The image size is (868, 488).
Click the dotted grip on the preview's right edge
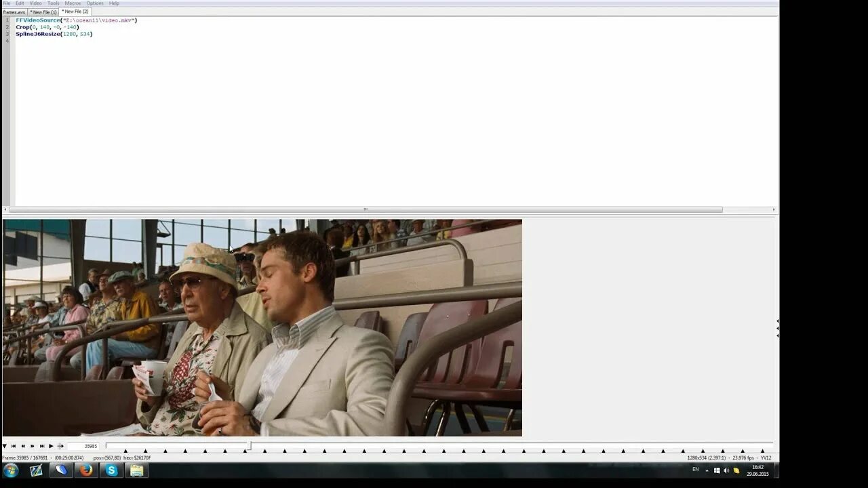coord(777,328)
